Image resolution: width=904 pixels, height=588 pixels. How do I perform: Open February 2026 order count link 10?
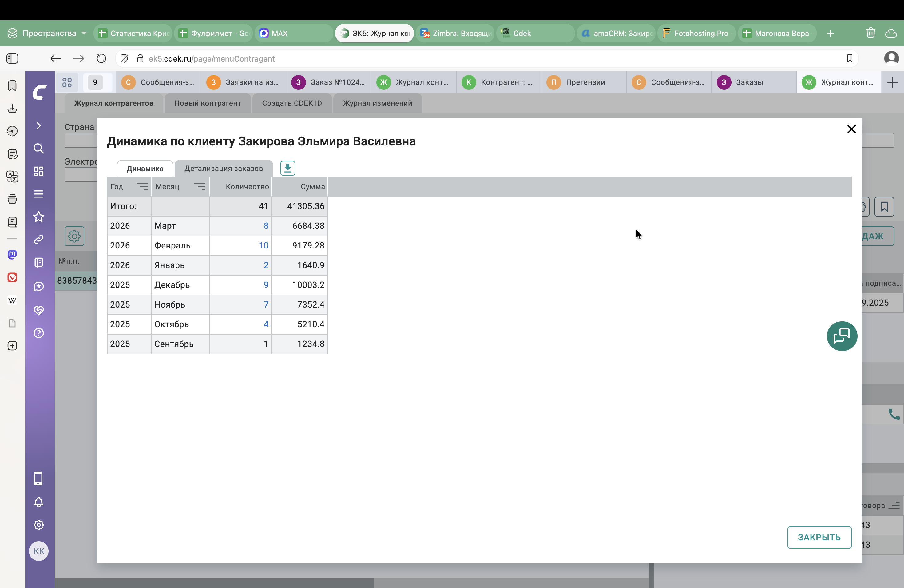tap(263, 245)
